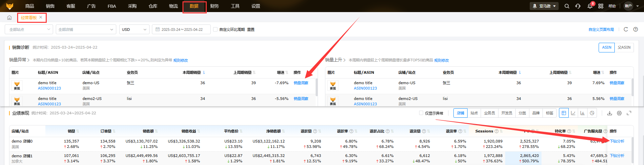
Task: Expand the 销量异常 section chevron
Action: click(28, 60)
